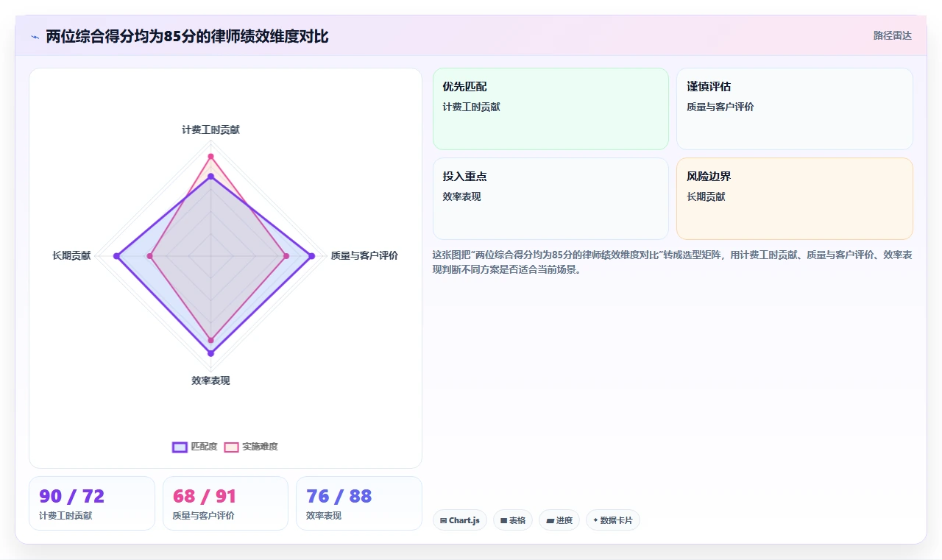Image resolution: width=942 pixels, height=560 pixels.
Task: Click the description paragraph starting 这张图把
Action: coord(673,262)
